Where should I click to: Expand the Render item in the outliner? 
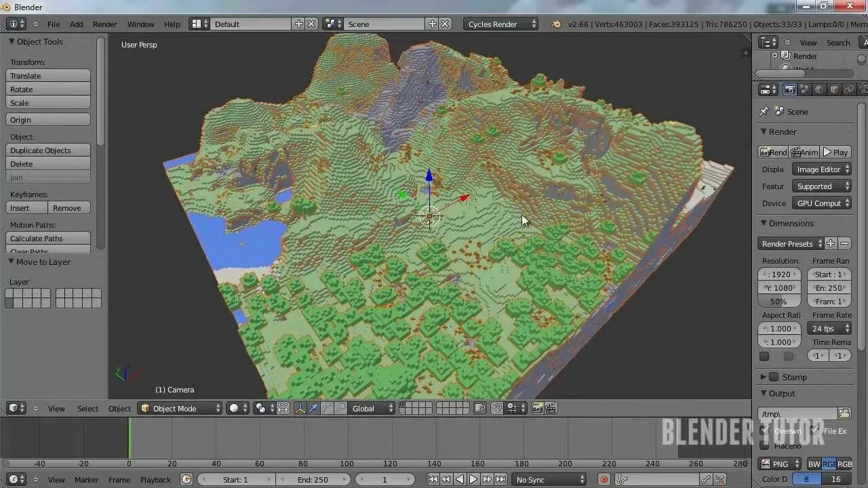[x=775, y=56]
